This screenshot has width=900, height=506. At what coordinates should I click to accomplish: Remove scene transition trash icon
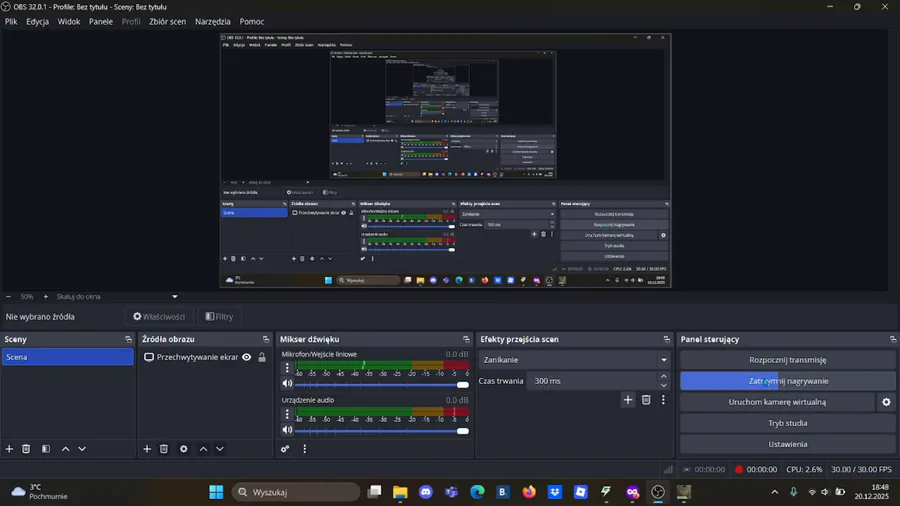pyautogui.click(x=646, y=400)
